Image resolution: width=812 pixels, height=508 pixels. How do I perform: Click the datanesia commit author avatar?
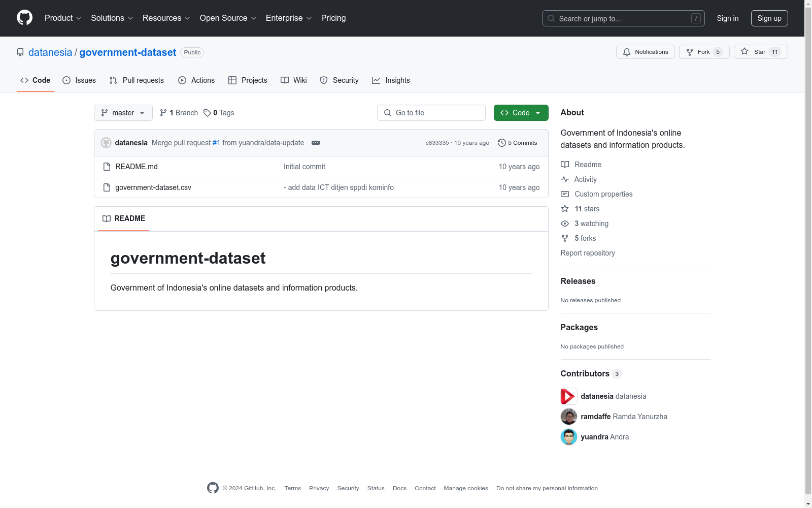tap(106, 143)
